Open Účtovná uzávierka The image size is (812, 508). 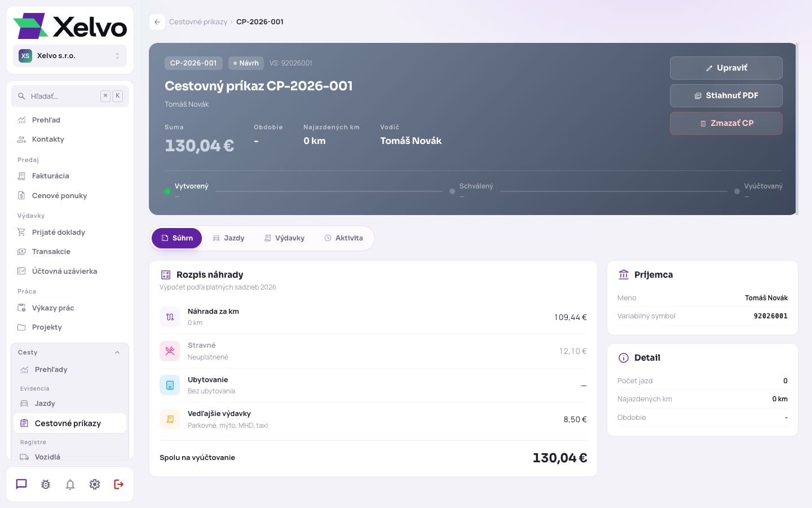tap(70, 271)
